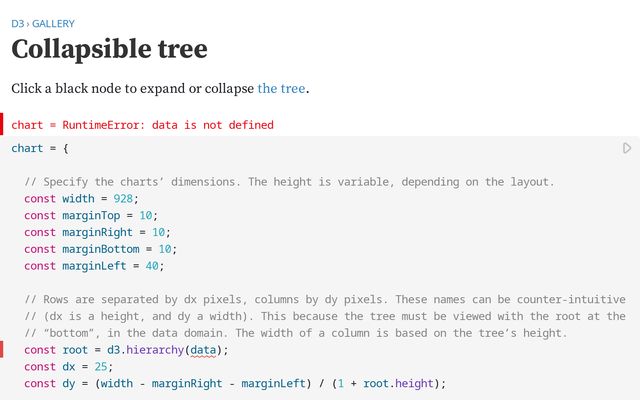The width and height of the screenshot is (640, 400).
Task: Go to the GALLERY breadcrumb link
Action: pyautogui.click(x=53, y=23)
